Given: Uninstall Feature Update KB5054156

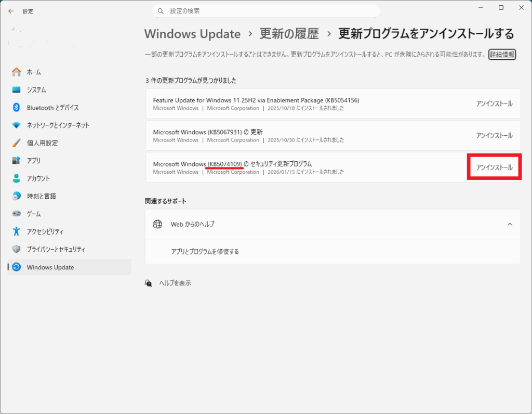Looking at the screenshot, I should tap(494, 103).
